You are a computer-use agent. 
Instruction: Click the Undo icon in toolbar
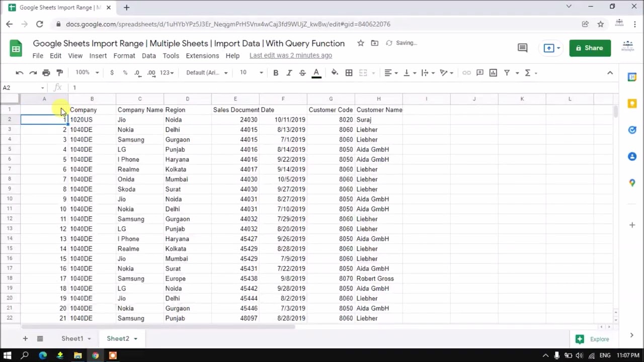pyautogui.click(x=19, y=73)
